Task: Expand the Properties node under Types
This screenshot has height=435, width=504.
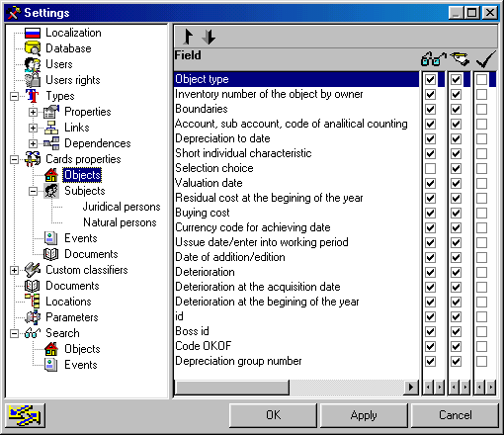Action: pyautogui.click(x=33, y=112)
